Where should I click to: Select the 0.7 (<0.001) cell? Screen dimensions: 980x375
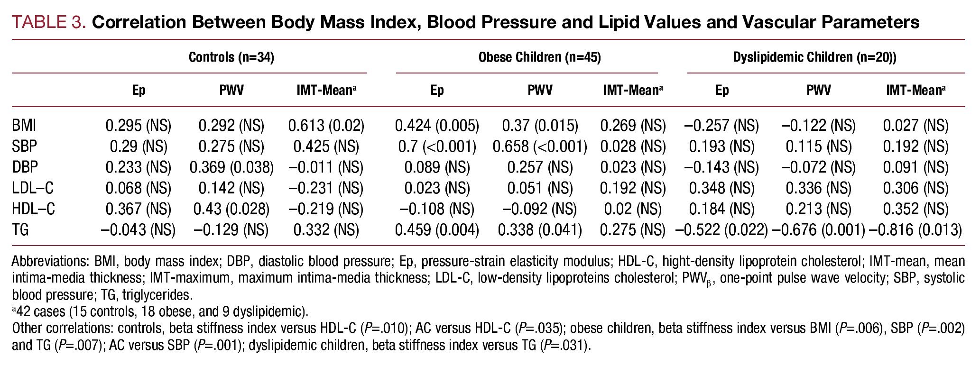[437, 146]
